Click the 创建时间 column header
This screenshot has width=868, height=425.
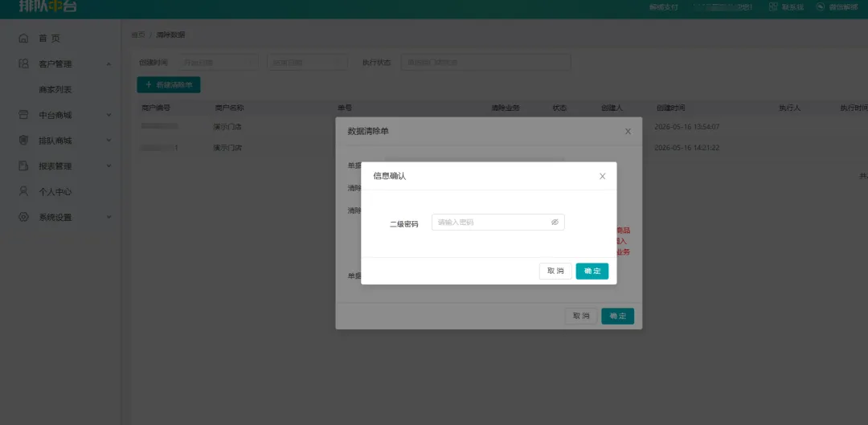click(x=670, y=108)
